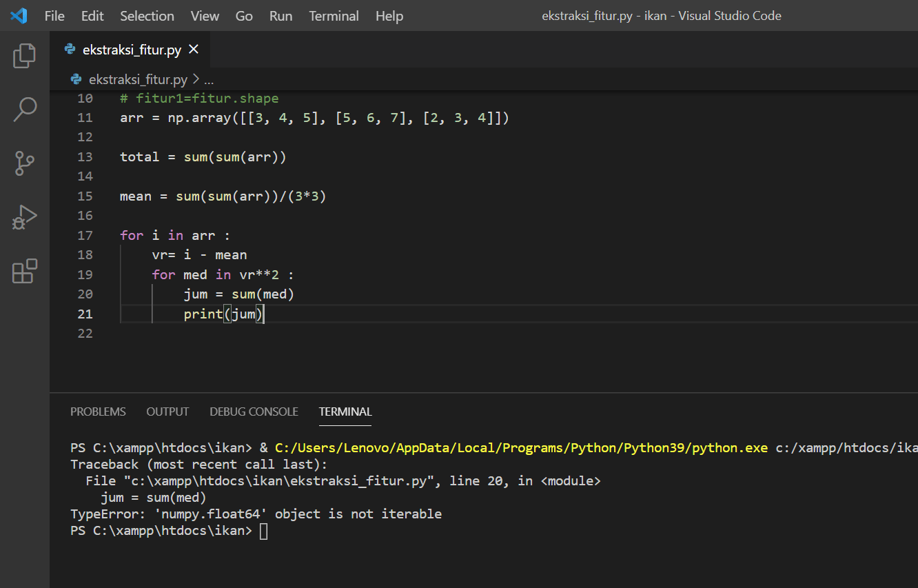The image size is (918, 588).
Task: Open the Source Control view
Action: pyautogui.click(x=24, y=163)
